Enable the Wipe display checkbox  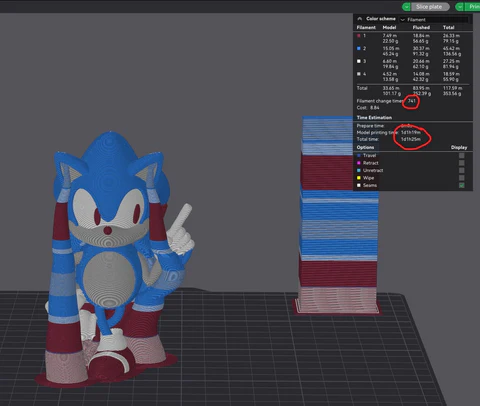pos(462,178)
